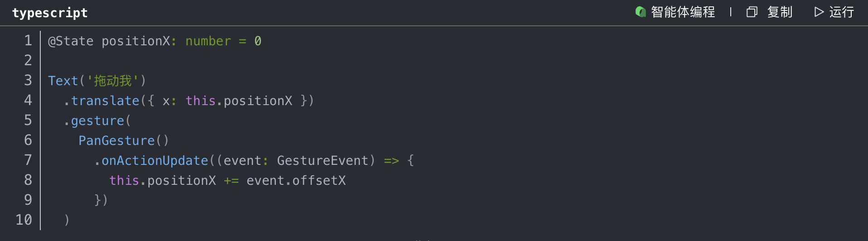Click onActionUpdate in the code
This screenshot has height=241, width=868.
tap(154, 161)
